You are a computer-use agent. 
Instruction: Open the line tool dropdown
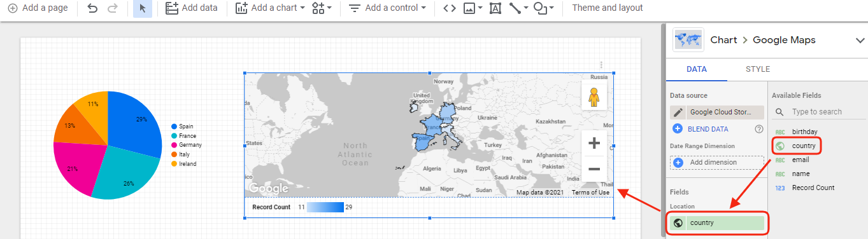[x=518, y=8]
